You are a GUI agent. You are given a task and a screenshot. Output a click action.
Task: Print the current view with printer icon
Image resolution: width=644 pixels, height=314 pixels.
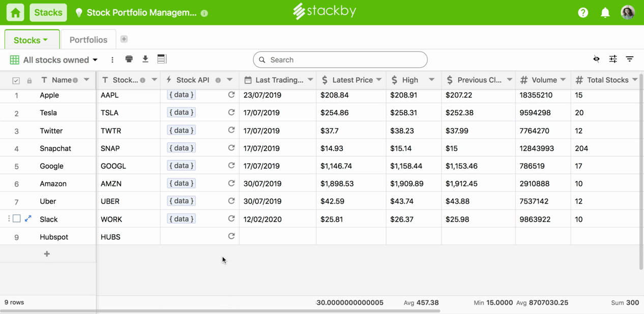(129, 59)
